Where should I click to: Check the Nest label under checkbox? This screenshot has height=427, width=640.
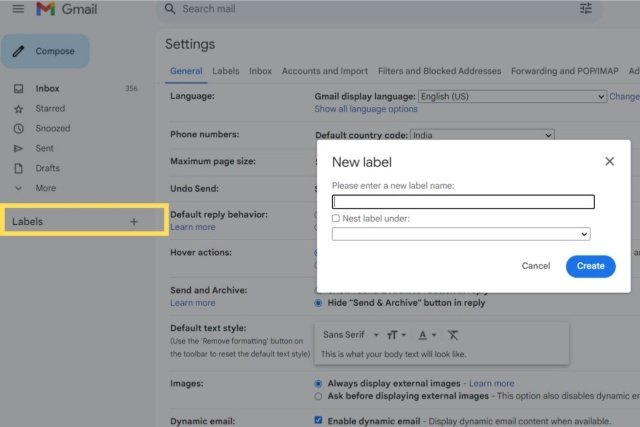click(x=336, y=218)
